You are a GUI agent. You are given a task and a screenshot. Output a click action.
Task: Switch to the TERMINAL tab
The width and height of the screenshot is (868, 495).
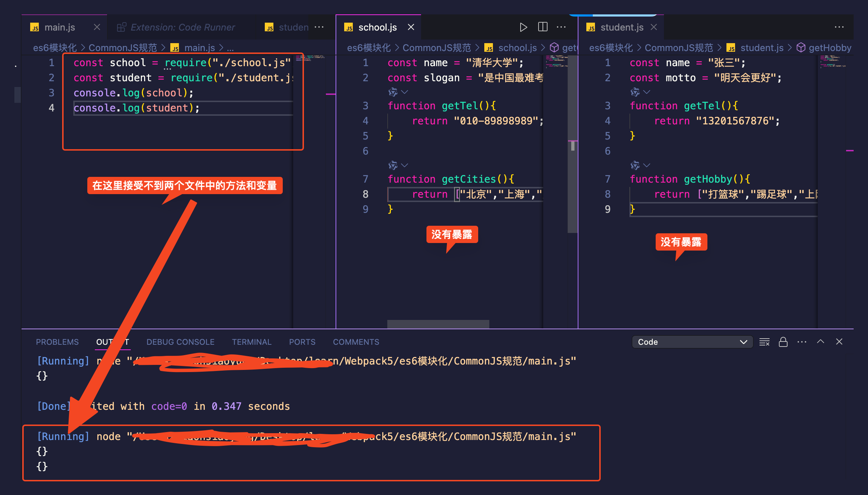point(251,342)
